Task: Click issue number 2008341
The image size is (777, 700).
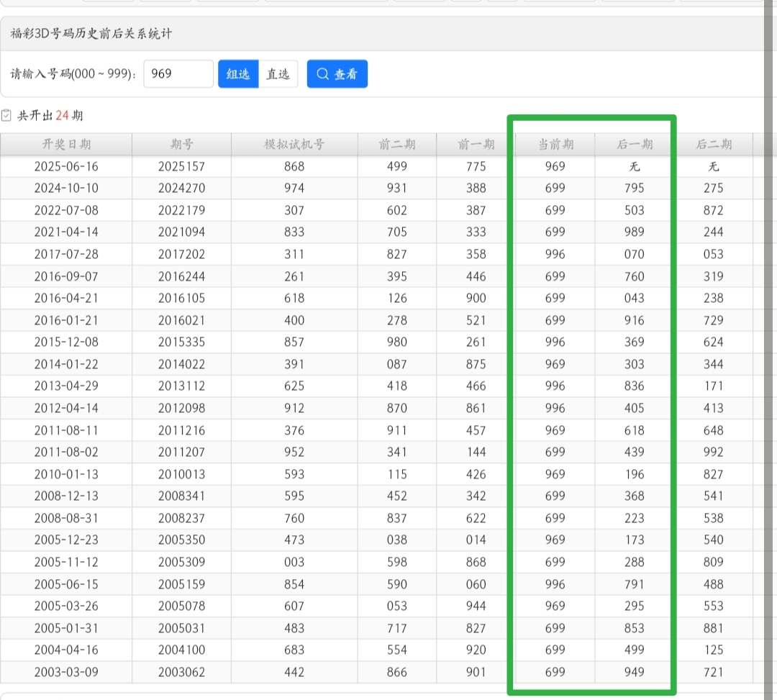Action: pyautogui.click(x=181, y=496)
